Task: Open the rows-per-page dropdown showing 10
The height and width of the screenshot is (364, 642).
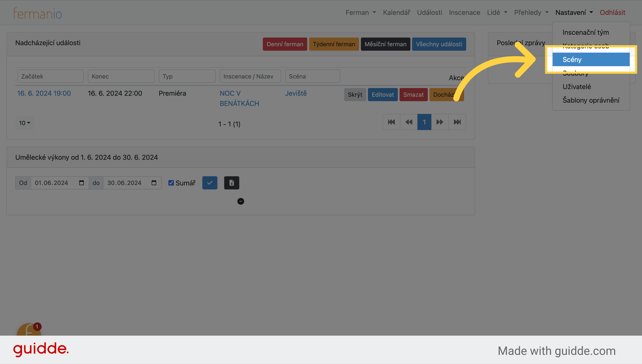Action: pyautogui.click(x=24, y=123)
